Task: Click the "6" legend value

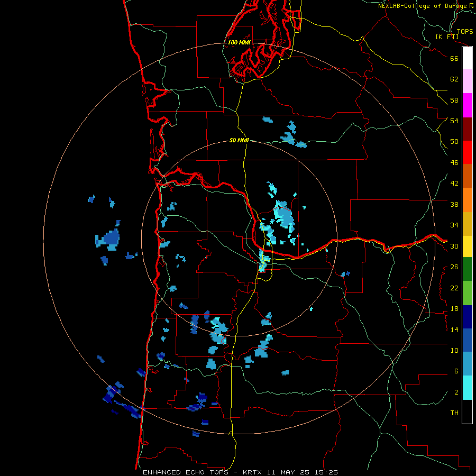Action: (x=456, y=371)
